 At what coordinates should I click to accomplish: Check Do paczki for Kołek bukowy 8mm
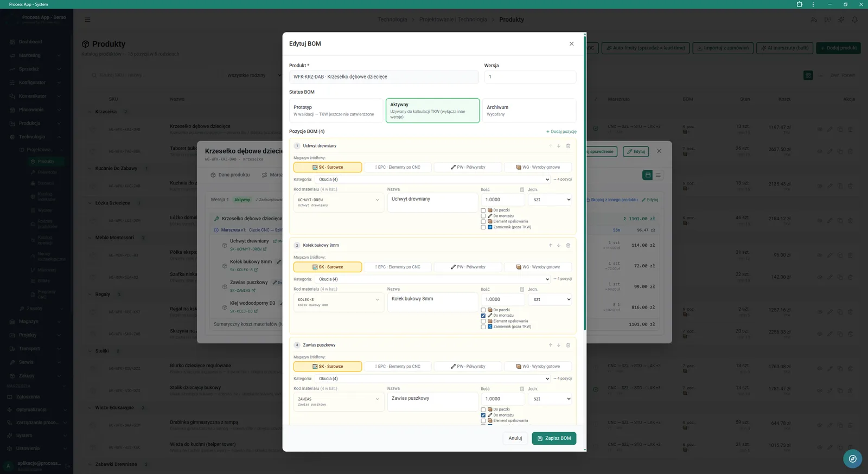pyautogui.click(x=483, y=310)
